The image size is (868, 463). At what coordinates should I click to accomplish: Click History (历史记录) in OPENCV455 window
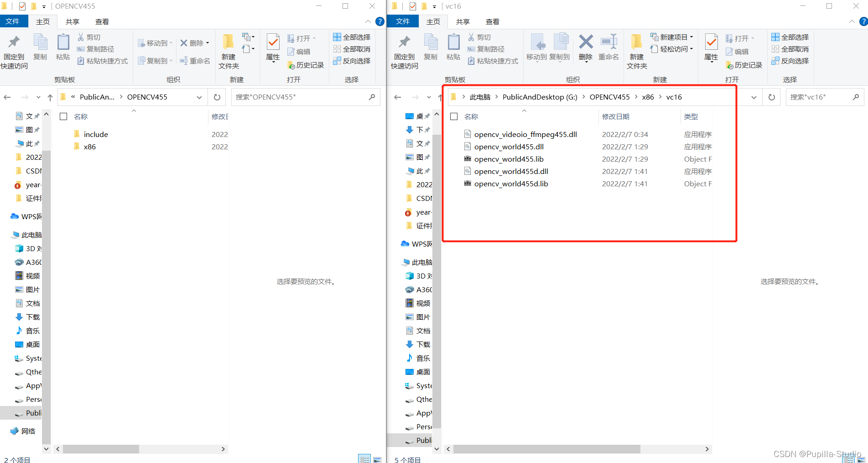(x=306, y=65)
